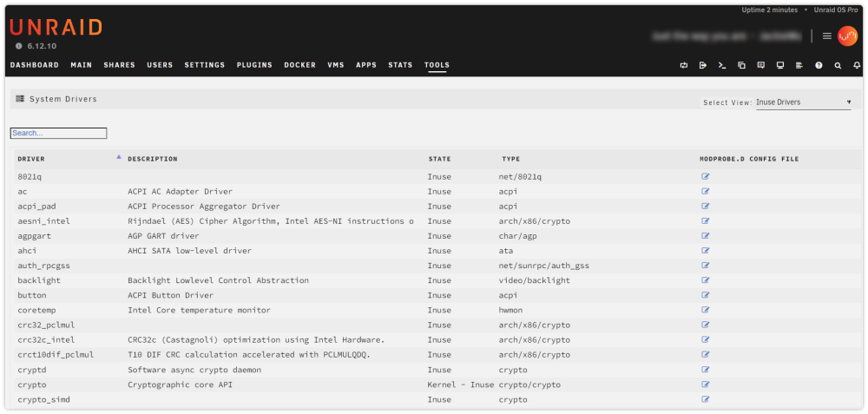
Task: Open the web terminal icon
Action: click(x=722, y=65)
